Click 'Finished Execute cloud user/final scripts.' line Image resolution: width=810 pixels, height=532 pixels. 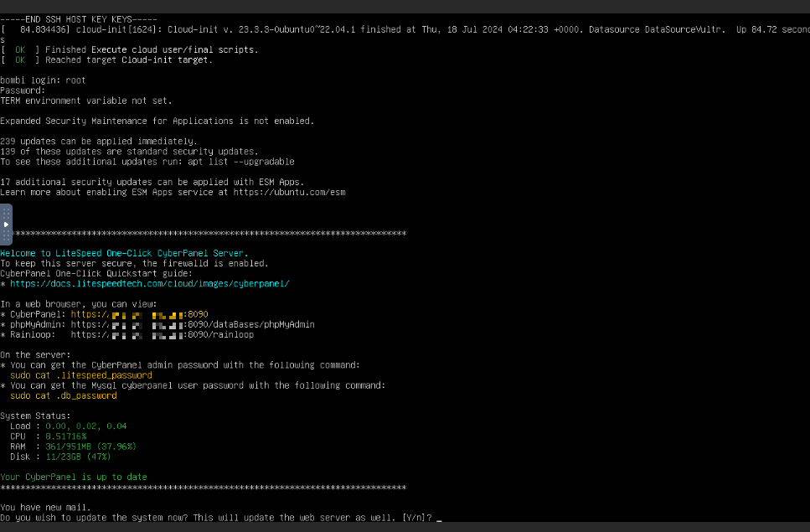129,49
